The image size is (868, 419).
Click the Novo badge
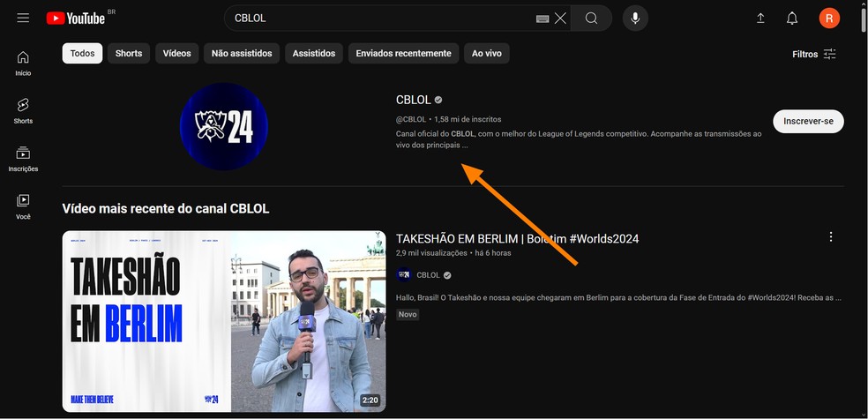click(x=408, y=314)
